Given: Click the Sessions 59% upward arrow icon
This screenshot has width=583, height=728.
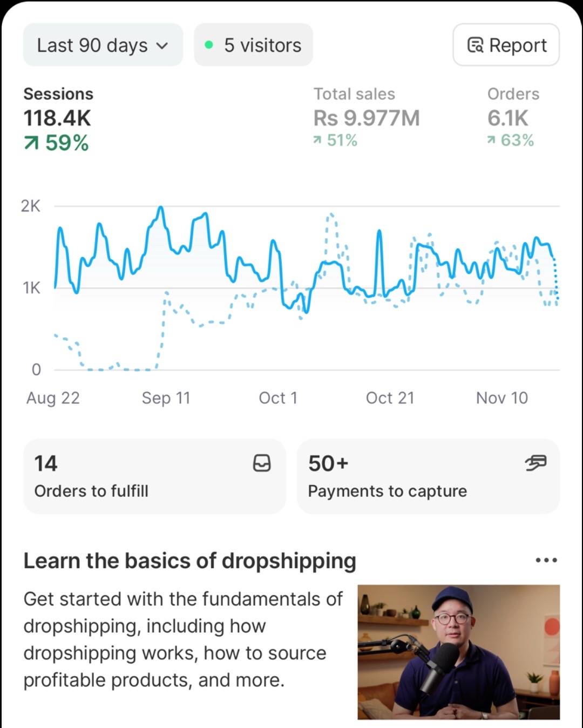Looking at the screenshot, I should (x=32, y=143).
